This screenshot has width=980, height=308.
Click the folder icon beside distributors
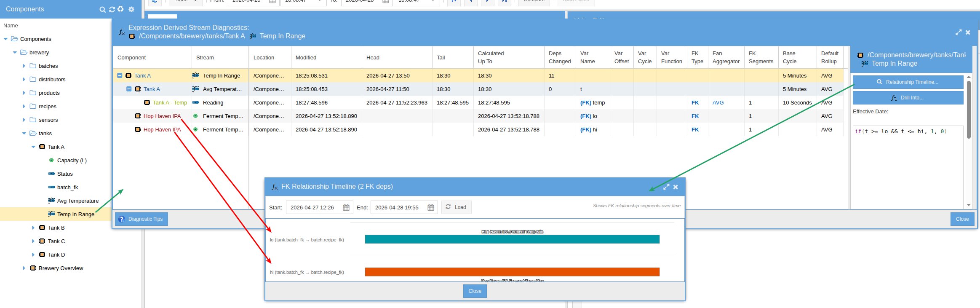[33, 79]
